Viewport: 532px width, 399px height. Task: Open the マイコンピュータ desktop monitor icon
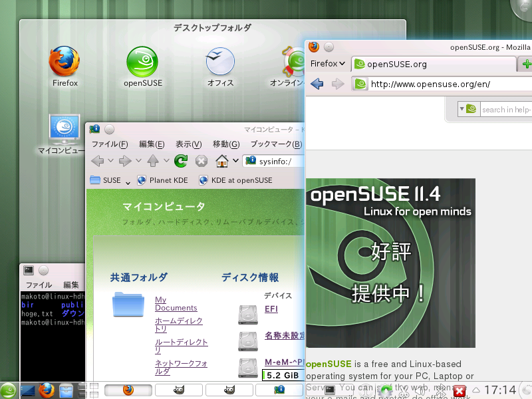(x=65, y=129)
